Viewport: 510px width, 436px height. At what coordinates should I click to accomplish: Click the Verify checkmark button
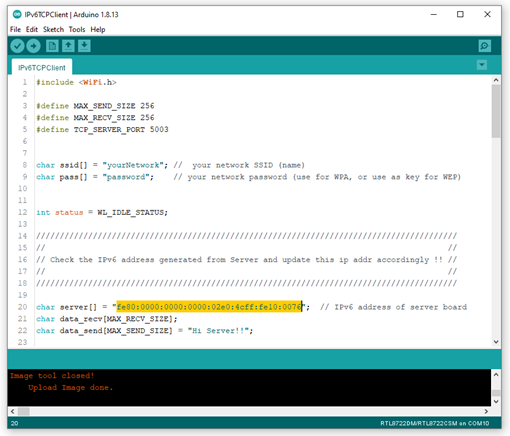coord(17,46)
